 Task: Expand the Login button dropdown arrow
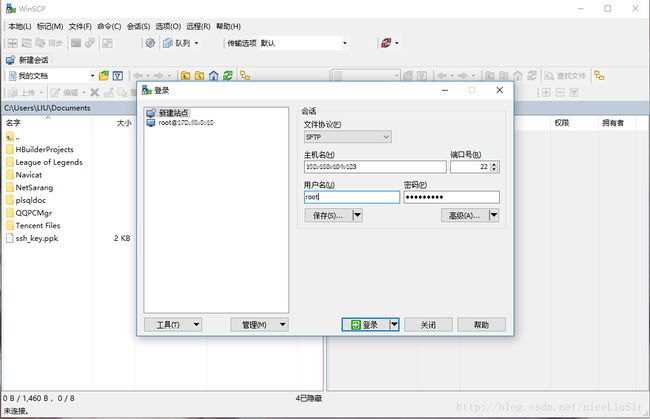point(394,325)
